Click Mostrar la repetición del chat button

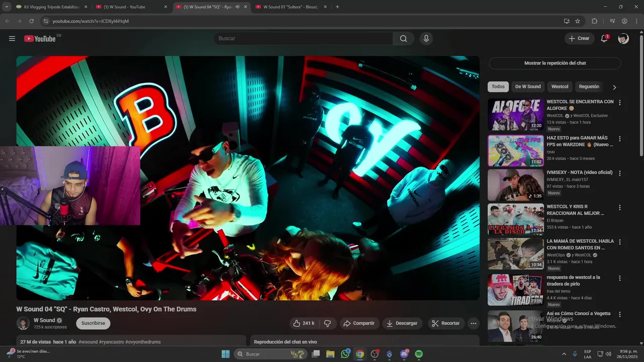point(555,63)
